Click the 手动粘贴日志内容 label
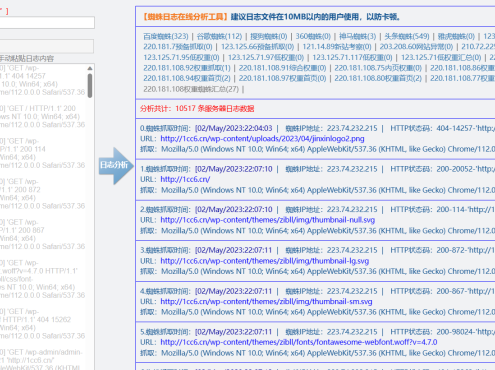 pyautogui.click(x=27, y=59)
